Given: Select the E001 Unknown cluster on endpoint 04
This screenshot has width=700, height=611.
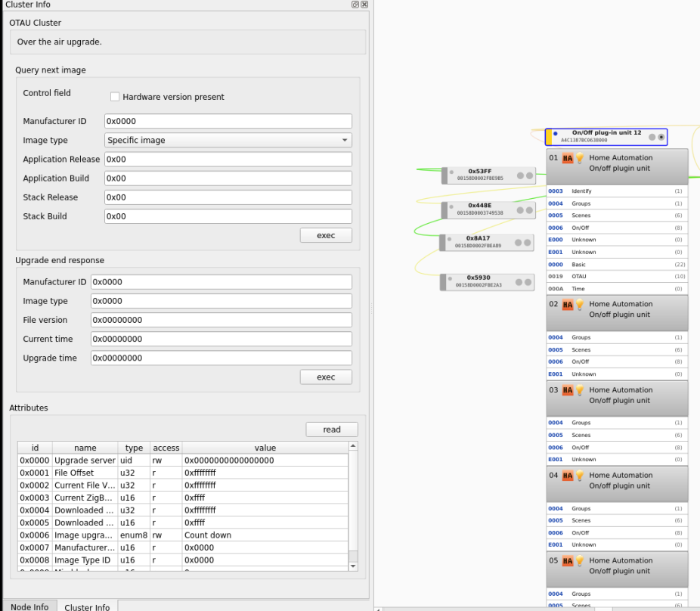Looking at the screenshot, I should click(617, 545).
